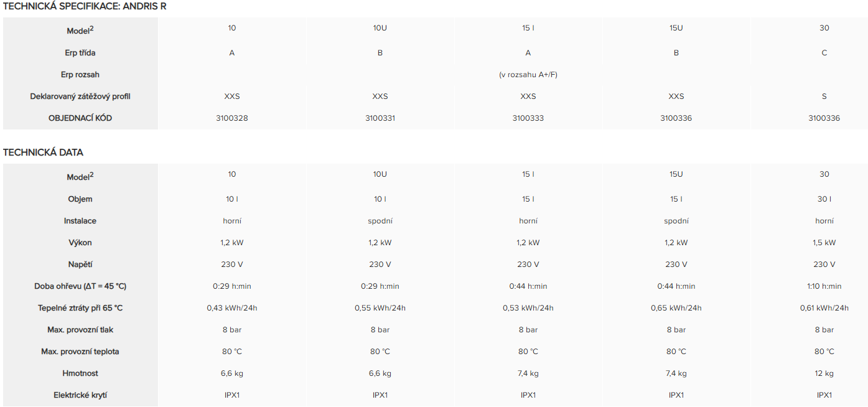The height and width of the screenshot is (407, 868).
Task: Click the 'TECHNICKÁ DATA' section heading
Action: pyautogui.click(x=43, y=152)
